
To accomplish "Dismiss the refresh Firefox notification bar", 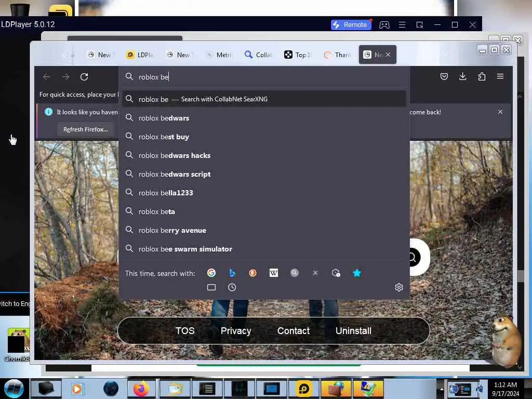I will click(x=500, y=112).
